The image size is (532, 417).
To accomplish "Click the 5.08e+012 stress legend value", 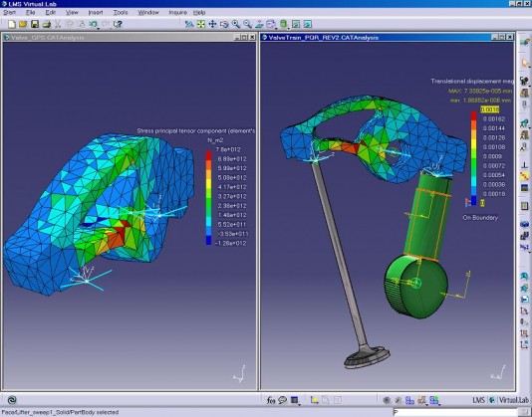I will (x=232, y=178).
